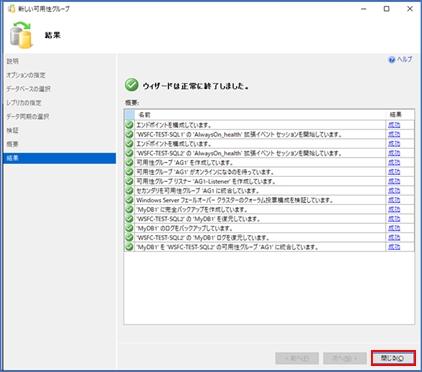The width and height of the screenshot is (422, 372).
Task: Click the 名前 column header
Action: (260, 115)
